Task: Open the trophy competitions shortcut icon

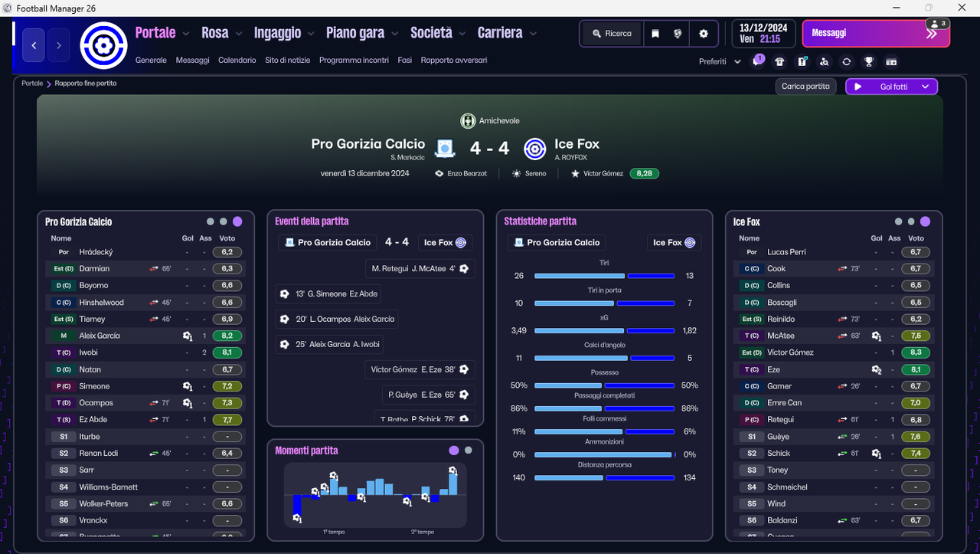Action: click(x=869, y=62)
